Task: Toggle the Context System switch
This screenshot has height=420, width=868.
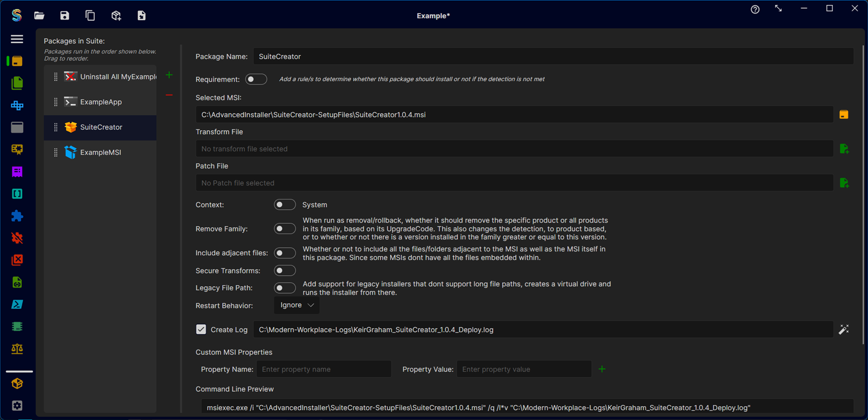Action: click(285, 205)
